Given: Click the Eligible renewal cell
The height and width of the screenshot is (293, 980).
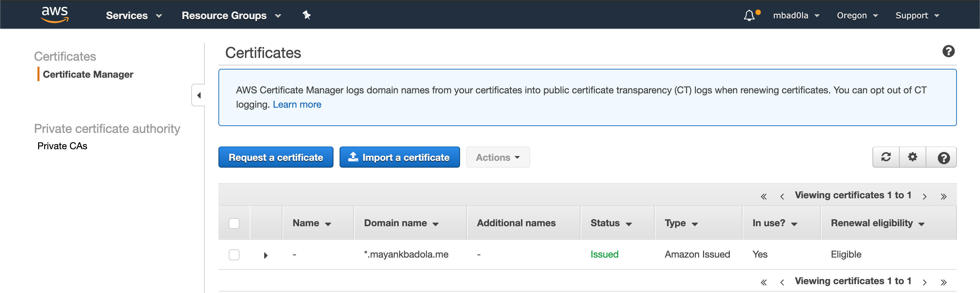Looking at the screenshot, I should (846, 254).
